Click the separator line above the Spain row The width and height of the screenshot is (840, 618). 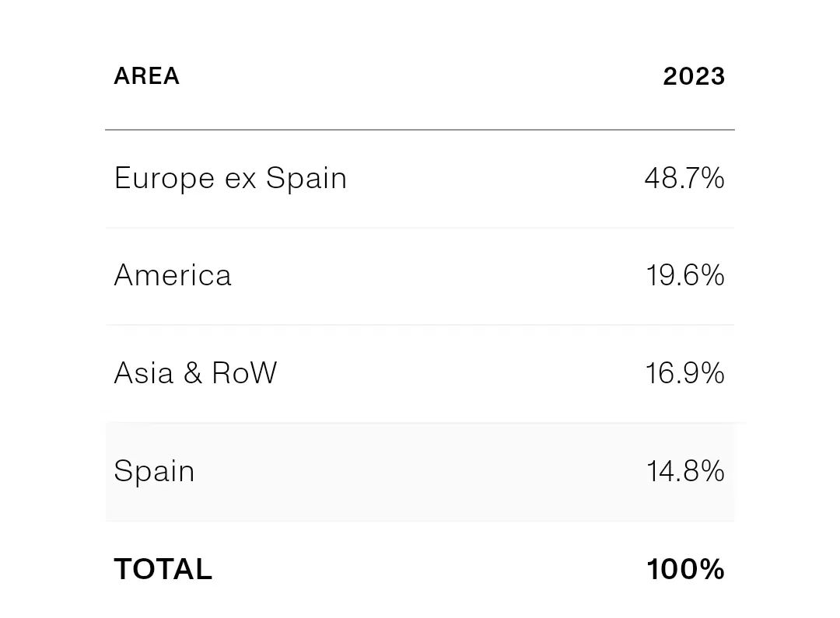pyautogui.click(x=420, y=423)
